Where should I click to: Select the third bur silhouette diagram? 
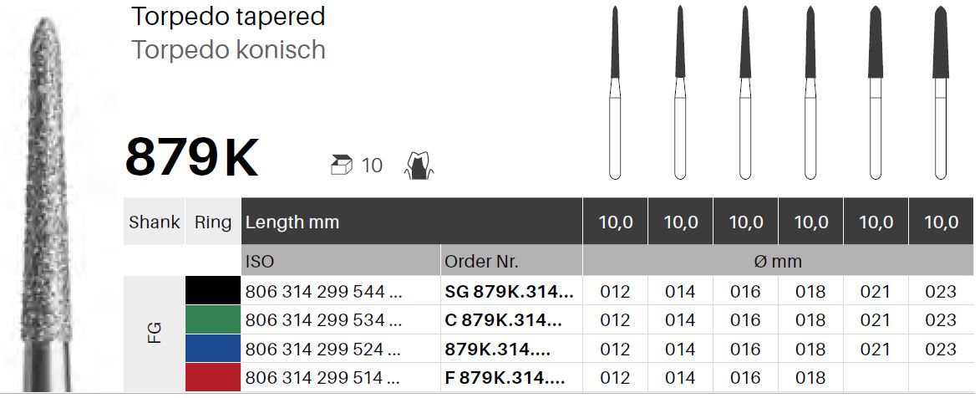pos(745,93)
